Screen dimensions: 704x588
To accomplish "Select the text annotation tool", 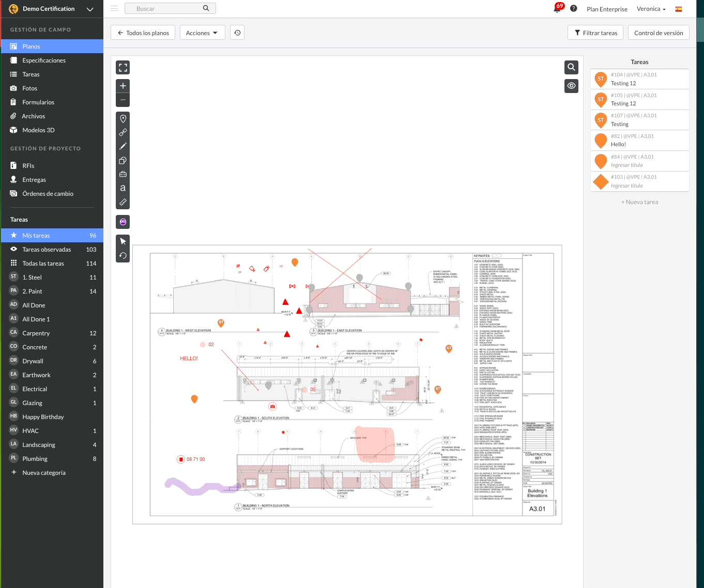I will coord(123,189).
